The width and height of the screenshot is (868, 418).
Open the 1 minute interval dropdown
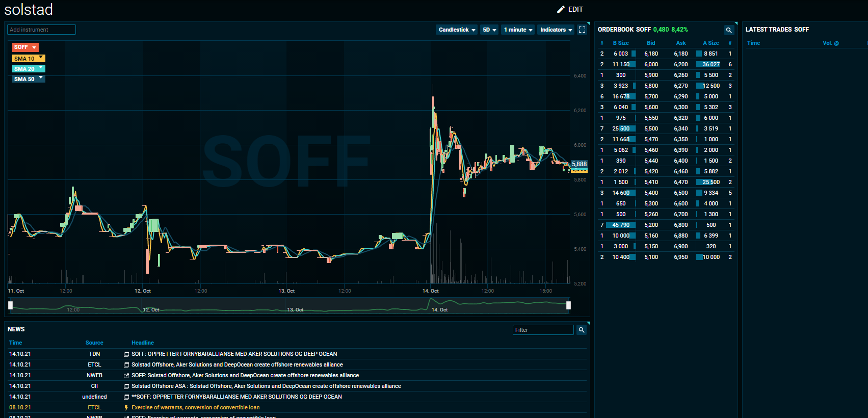[x=518, y=30]
